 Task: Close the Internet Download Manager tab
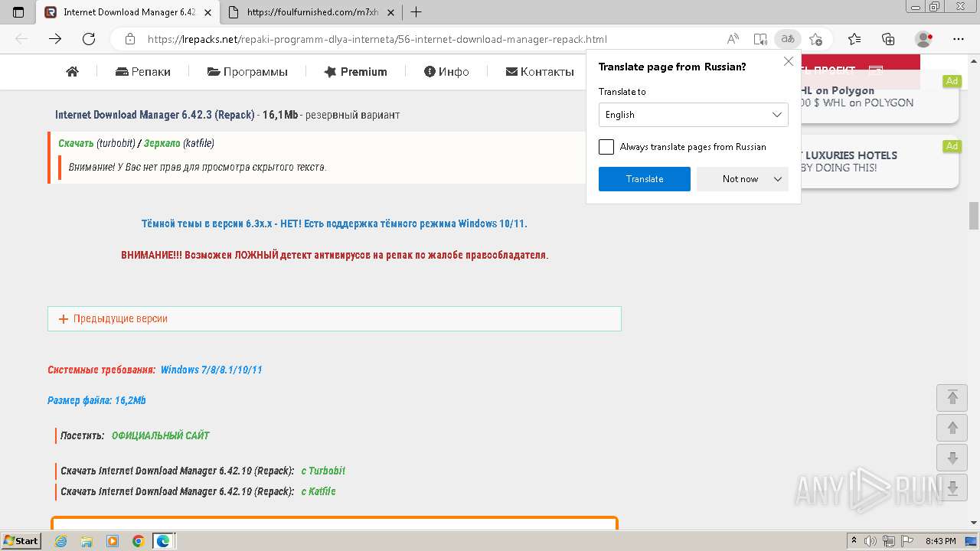[207, 12]
